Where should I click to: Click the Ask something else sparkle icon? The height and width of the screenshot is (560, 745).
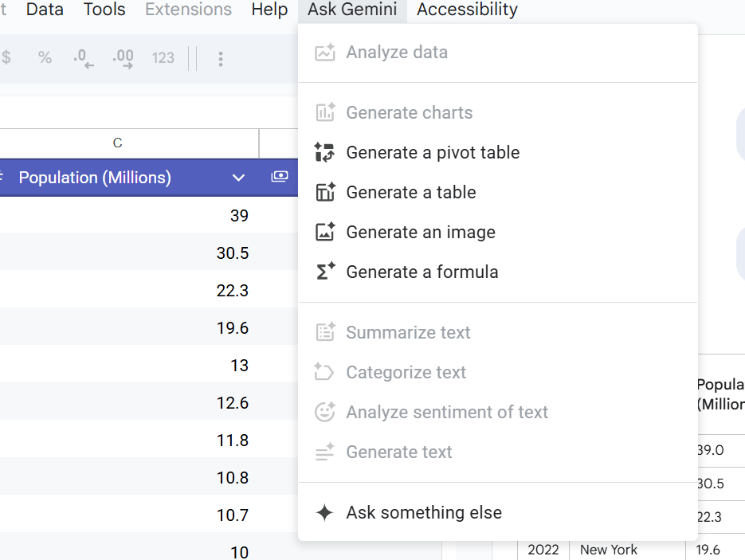[324, 513]
